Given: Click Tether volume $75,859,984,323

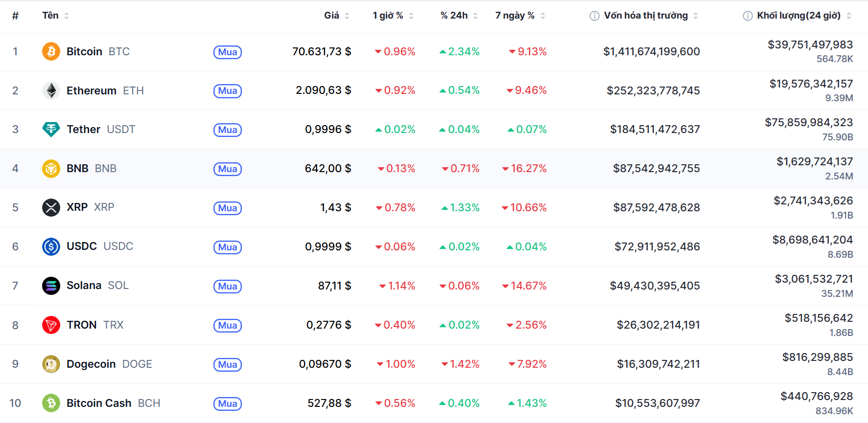Looking at the screenshot, I should point(809,122).
